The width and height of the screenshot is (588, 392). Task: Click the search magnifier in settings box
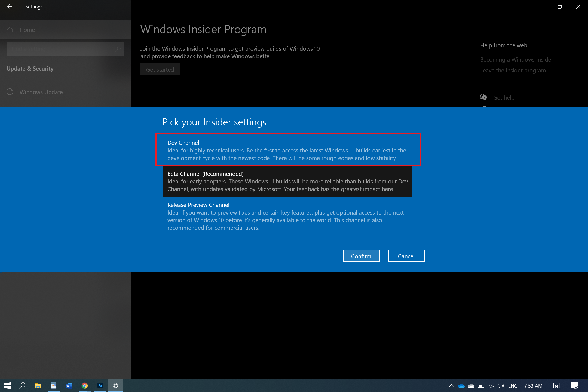click(x=118, y=49)
